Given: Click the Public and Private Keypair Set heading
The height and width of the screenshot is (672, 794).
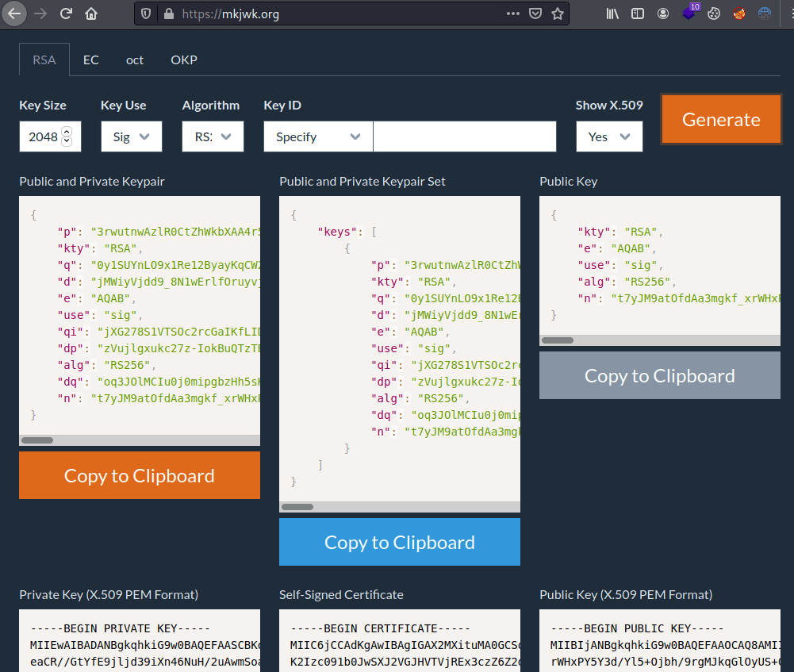Looking at the screenshot, I should (362, 182).
